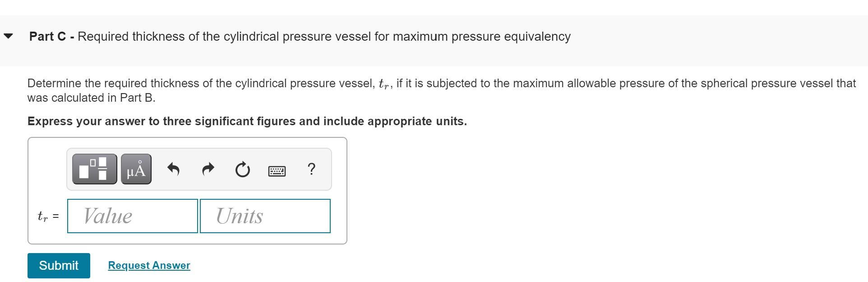Click inside the Value field

click(132, 216)
